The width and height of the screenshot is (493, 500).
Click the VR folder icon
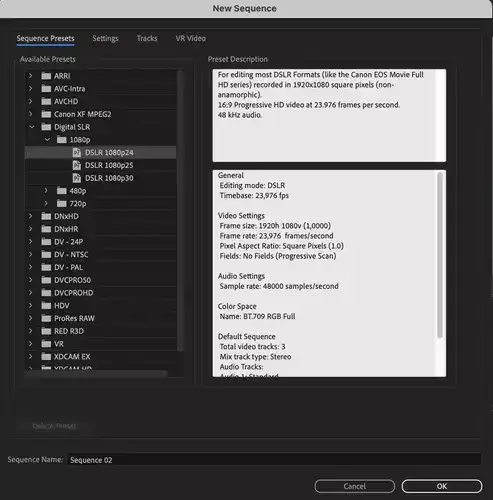[x=46, y=344]
